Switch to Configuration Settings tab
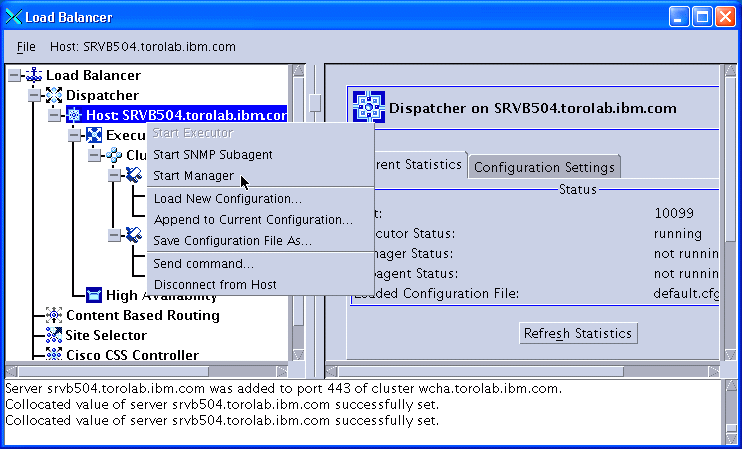The image size is (742, 449). 544,167
